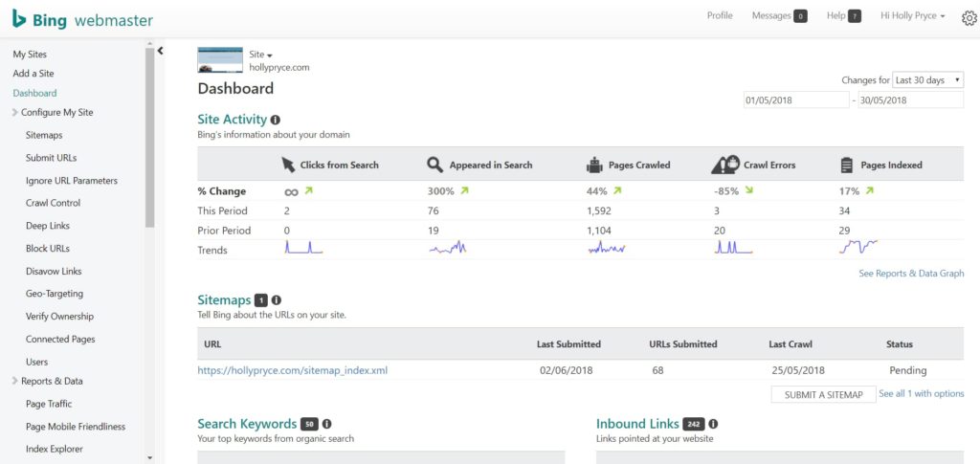Click the Inbound Links count badge 242

click(694, 424)
